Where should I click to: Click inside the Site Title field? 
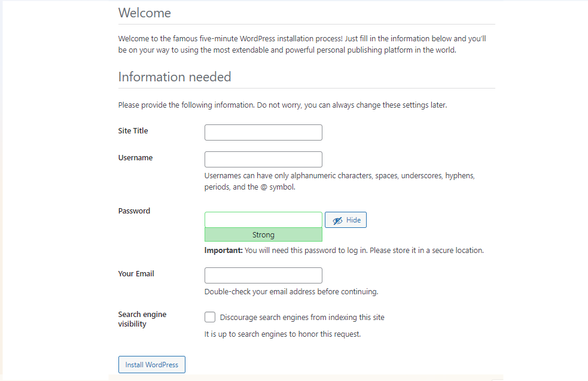[x=263, y=132]
